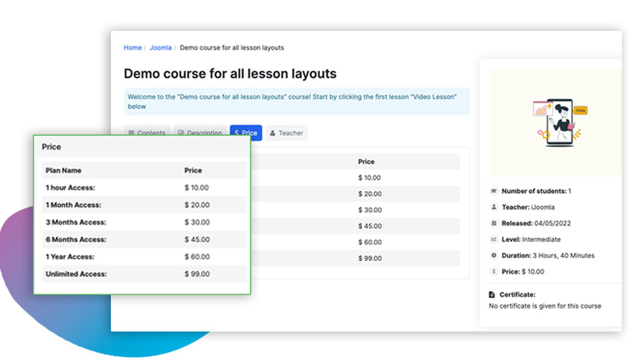Click '$ 20.00' in the background table
The height and width of the screenshot is (358, 644).
click(370, 193)
